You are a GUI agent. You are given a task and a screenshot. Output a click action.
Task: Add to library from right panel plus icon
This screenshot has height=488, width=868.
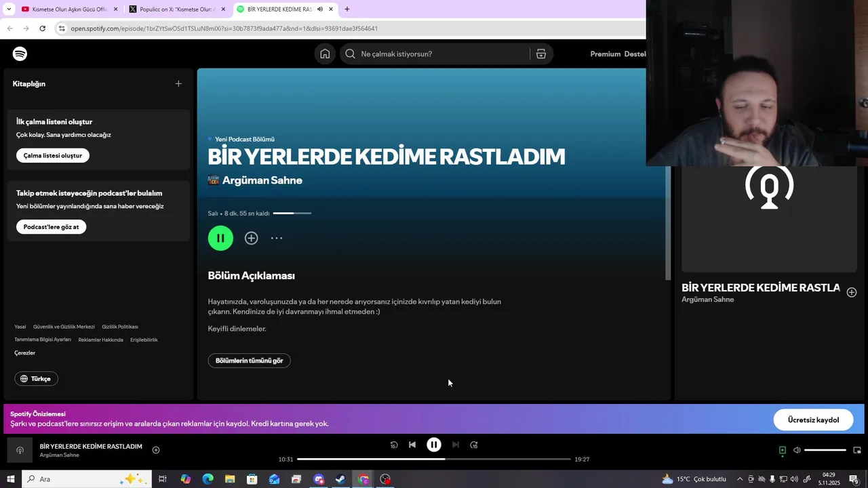pyautogui.click(x=852, y=292)
